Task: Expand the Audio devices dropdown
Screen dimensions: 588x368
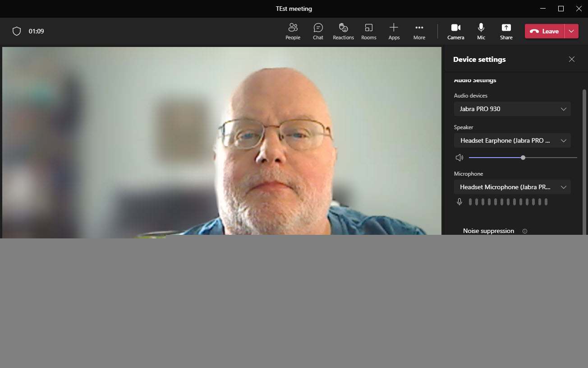Action: pyautogui.click(x=512, y=109)
